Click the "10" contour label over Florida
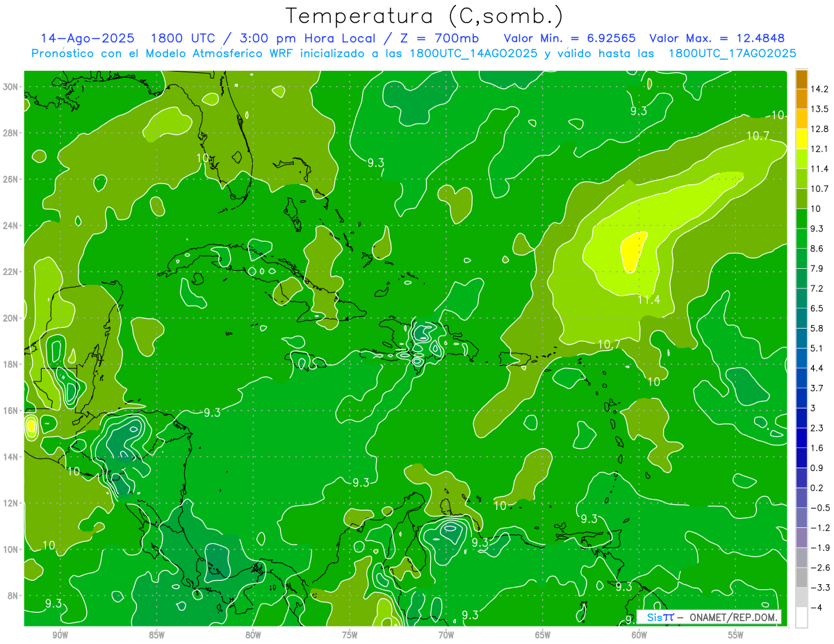Image resolution: width=834 pixels, height=644 pixels. pyautogui.click(x=204, y=158)
